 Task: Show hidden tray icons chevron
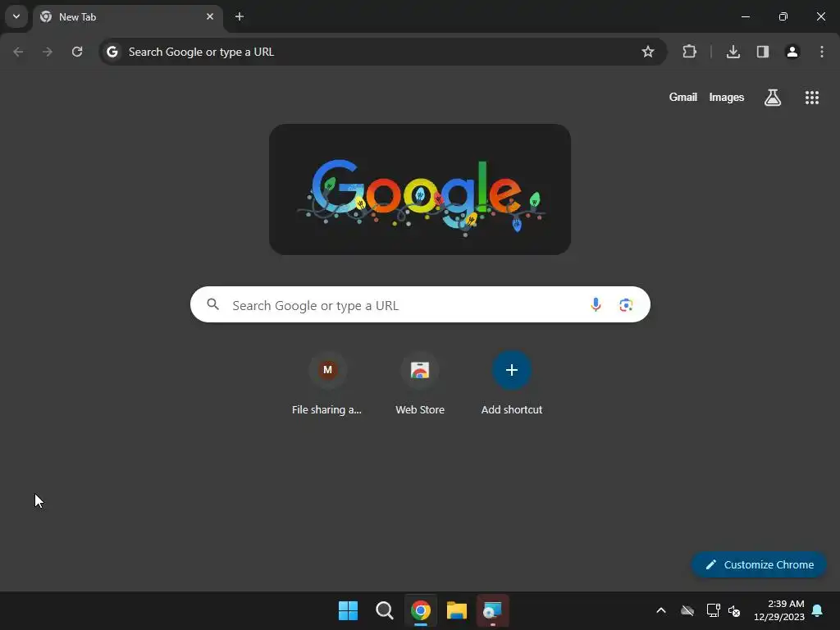click(x=661, y=610)
